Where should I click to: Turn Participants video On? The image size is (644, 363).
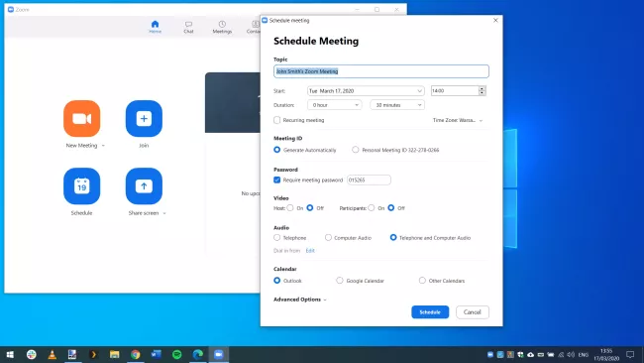[x=372, y=208]
